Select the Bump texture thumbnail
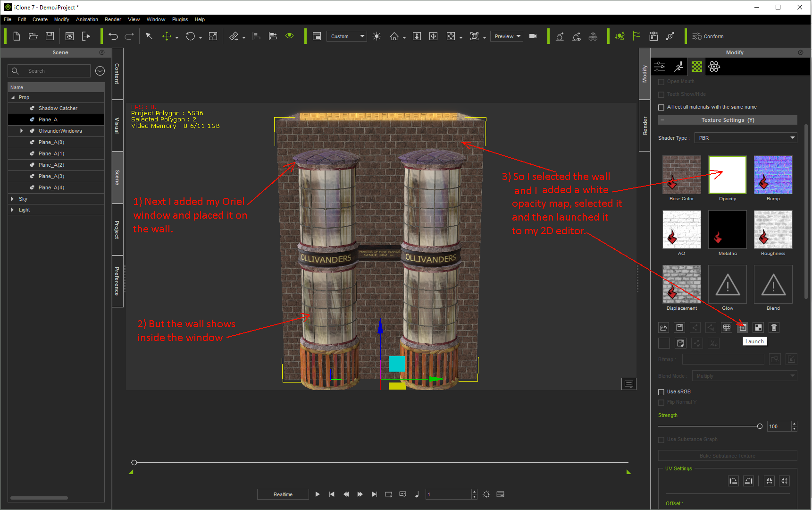Screen dimensions: 812x510 773,175
